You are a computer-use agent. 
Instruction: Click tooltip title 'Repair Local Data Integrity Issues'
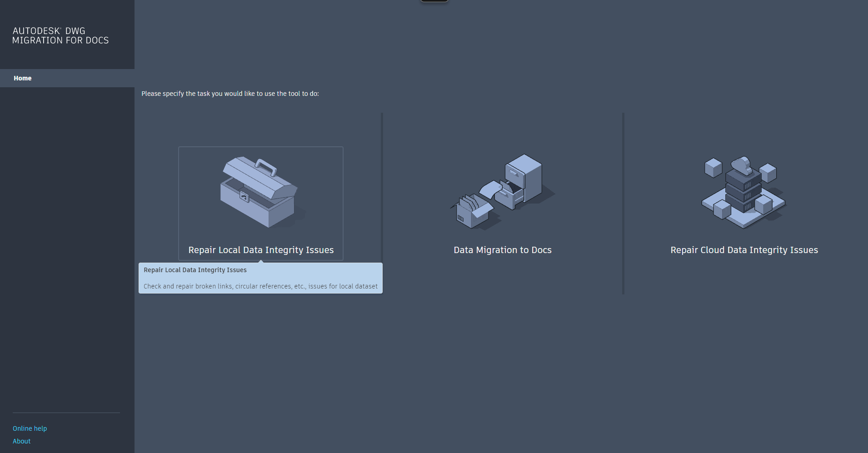point(195,270)
